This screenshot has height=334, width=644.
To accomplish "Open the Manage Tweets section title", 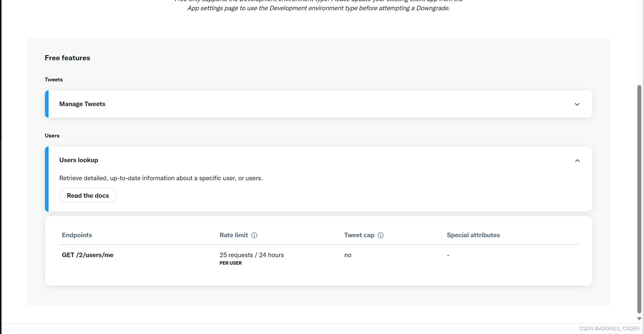I will click(x=82, y=104).
